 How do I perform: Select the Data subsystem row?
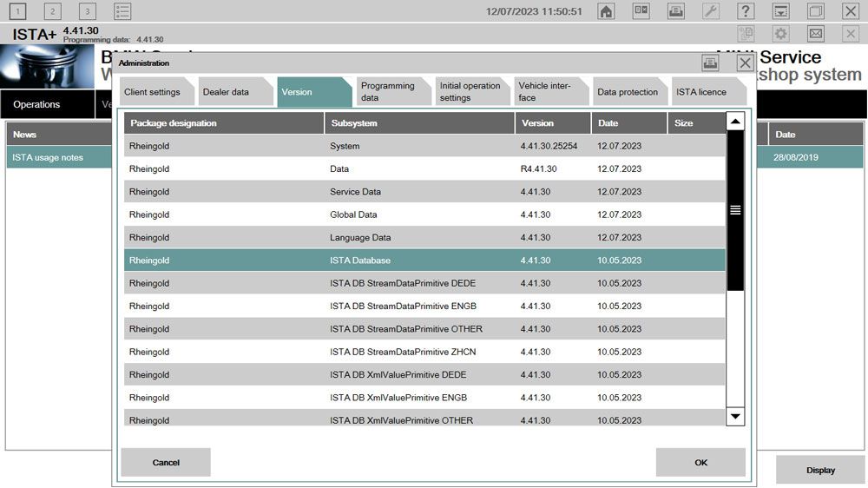coord(424,169)
